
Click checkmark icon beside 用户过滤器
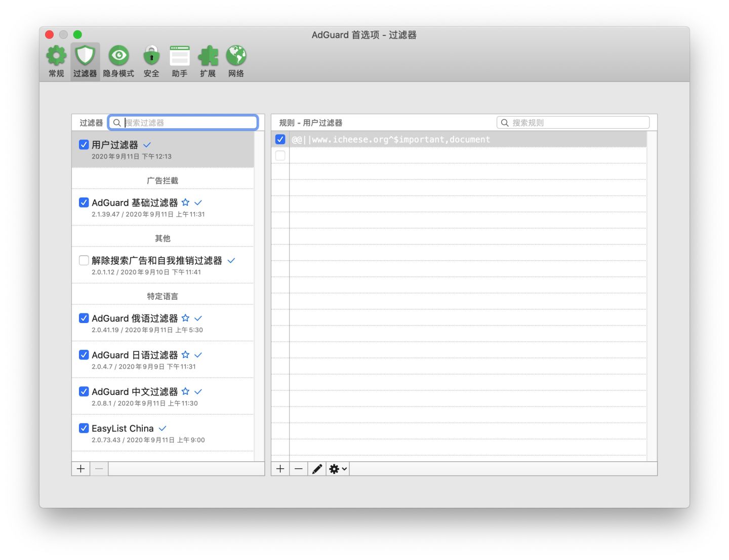tap(147, 145)
